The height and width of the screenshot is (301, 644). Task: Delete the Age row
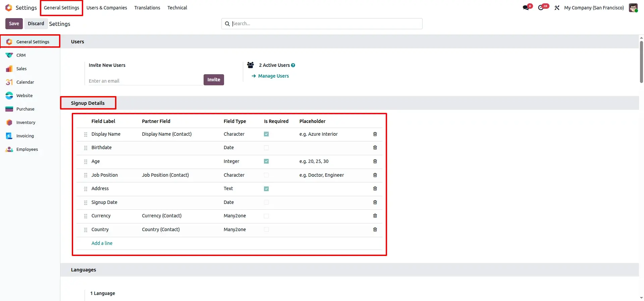(375, 161)
